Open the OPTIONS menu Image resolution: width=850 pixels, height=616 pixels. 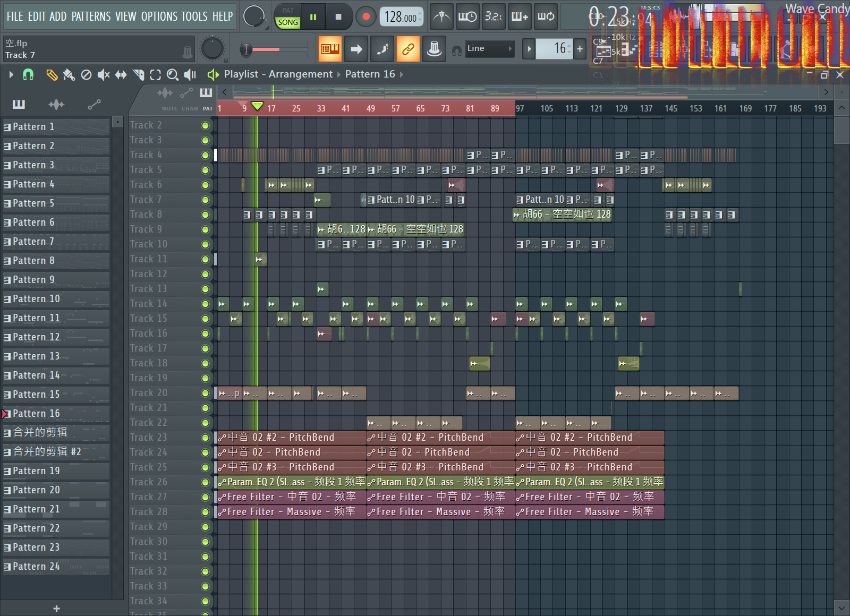coord(159,16)
